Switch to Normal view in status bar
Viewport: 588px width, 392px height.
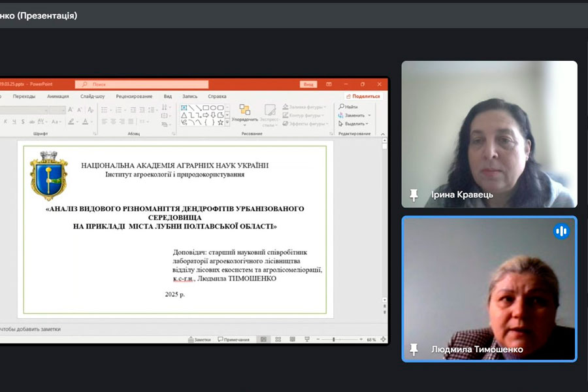pyautogui.click(x=264, y=339)
